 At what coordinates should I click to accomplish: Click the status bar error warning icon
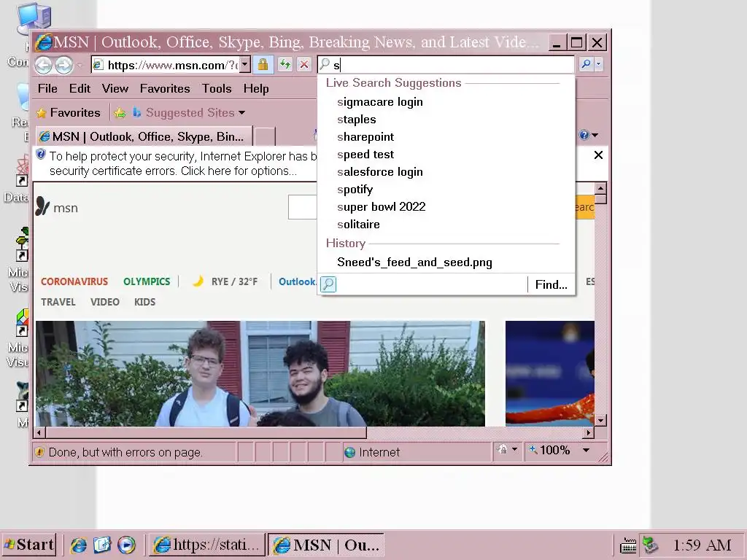tap(39, 452)
